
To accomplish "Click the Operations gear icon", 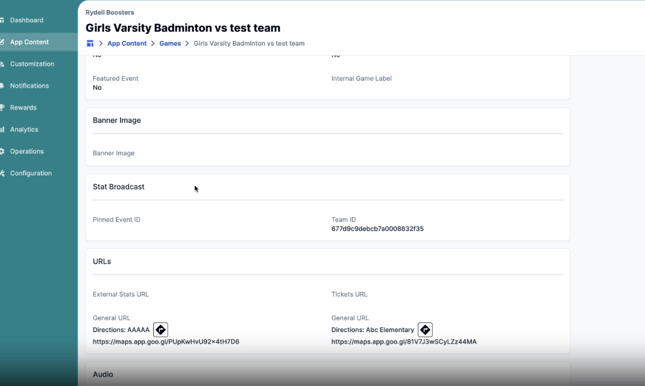I will pyautogui.click(x=2, y=151).
